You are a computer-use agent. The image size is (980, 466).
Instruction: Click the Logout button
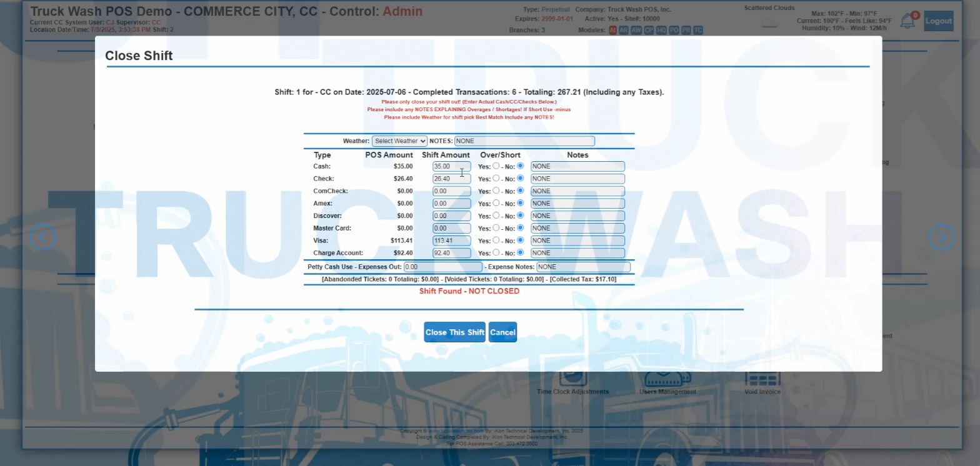[x=938, y=21]
